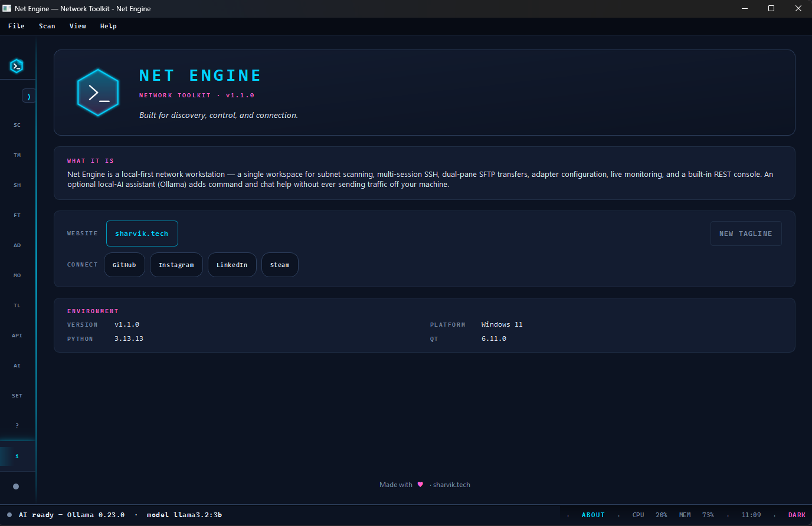Click the 11:09 clock in status bar

coord(751,515)
